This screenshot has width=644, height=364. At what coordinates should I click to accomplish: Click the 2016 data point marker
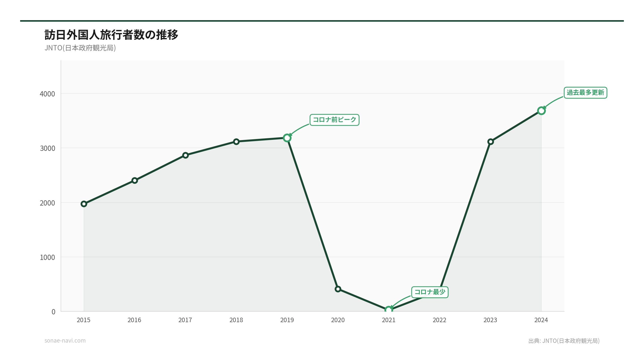click(x=135, y=180)
